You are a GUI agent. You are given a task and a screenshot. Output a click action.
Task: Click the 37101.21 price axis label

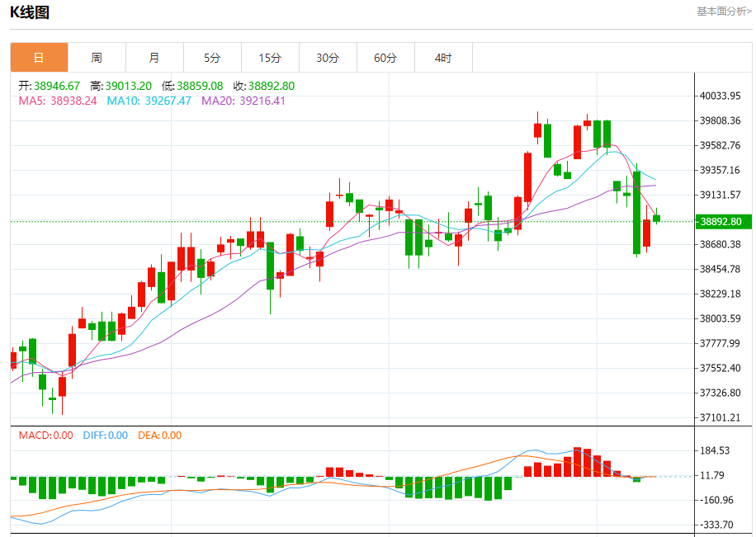(721, 417)
